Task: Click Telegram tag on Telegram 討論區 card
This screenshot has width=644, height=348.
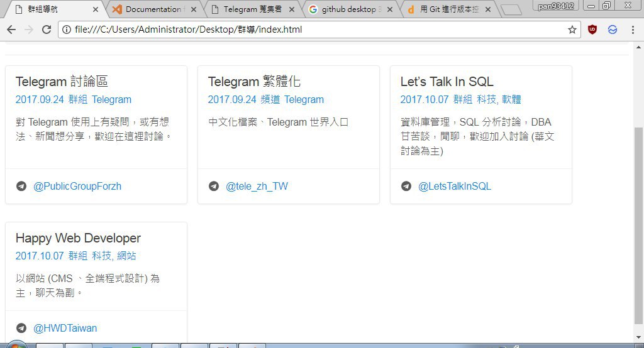Action: [x=111, y=99]
